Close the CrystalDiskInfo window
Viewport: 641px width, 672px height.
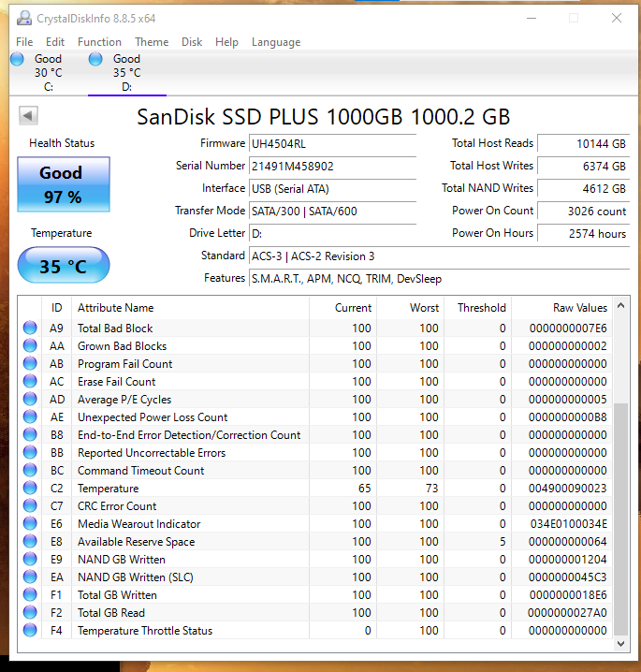616,18
